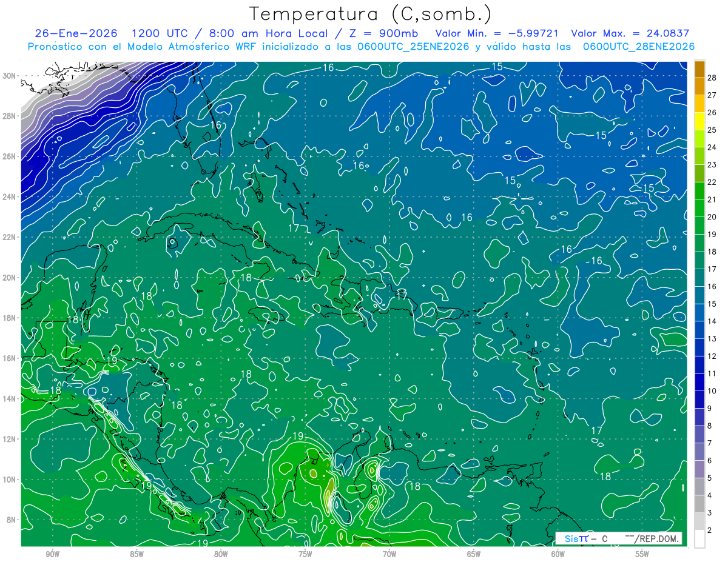
Task: Click color scale label '9'
Action: [x=710, y=409]
